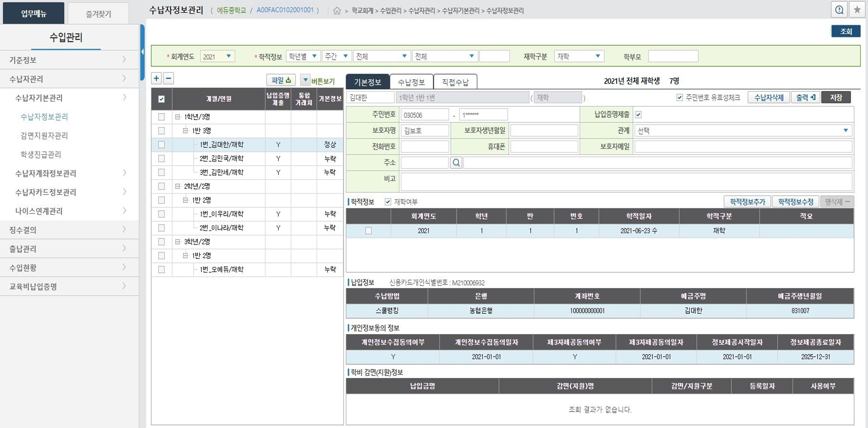The image size is (868, 428).
Task: Select tree row 1번_이우리/재학
Action: click(x=221, y=214)
